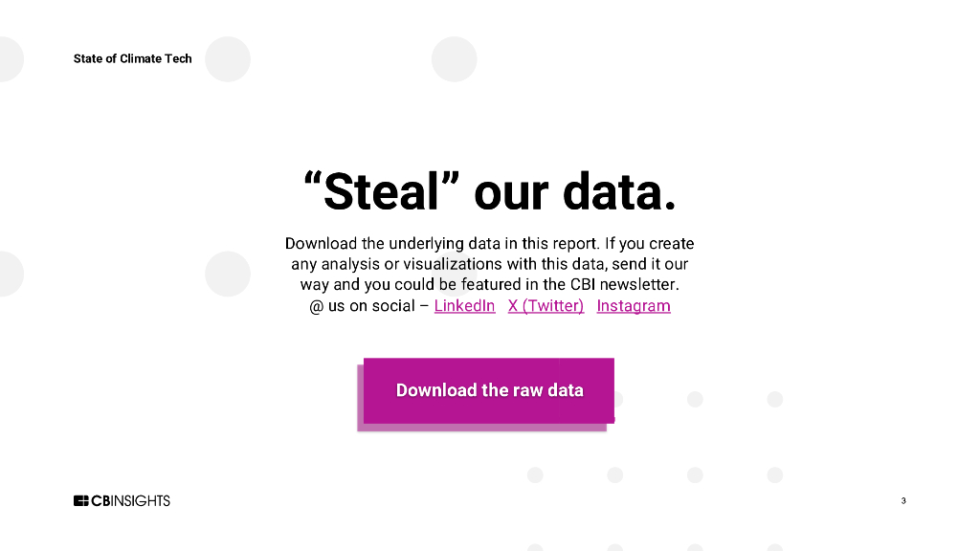Click the large gray circle left of the paragraph
This screenshot has width=980, height=551.
tap(228, 274)
